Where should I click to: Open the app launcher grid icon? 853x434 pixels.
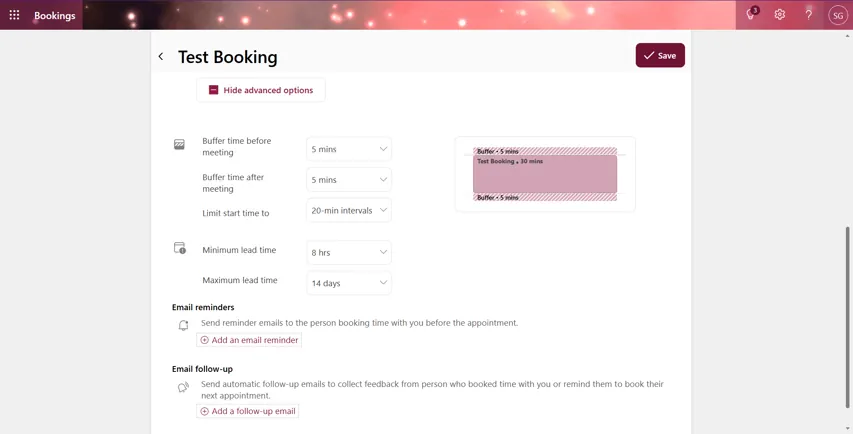pyautogui.click(x=14, y=15)
